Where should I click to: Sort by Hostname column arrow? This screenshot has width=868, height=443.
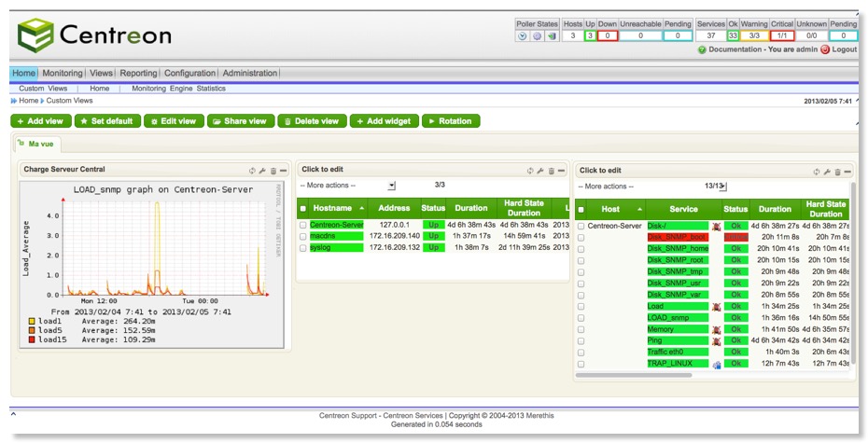coord(362,209)
